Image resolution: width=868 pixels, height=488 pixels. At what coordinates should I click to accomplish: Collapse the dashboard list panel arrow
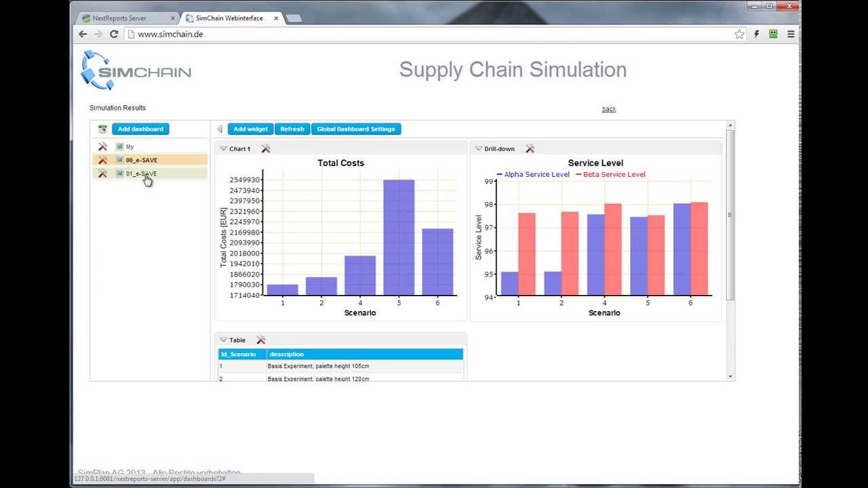pyautogui.click(x=219, y=129)
